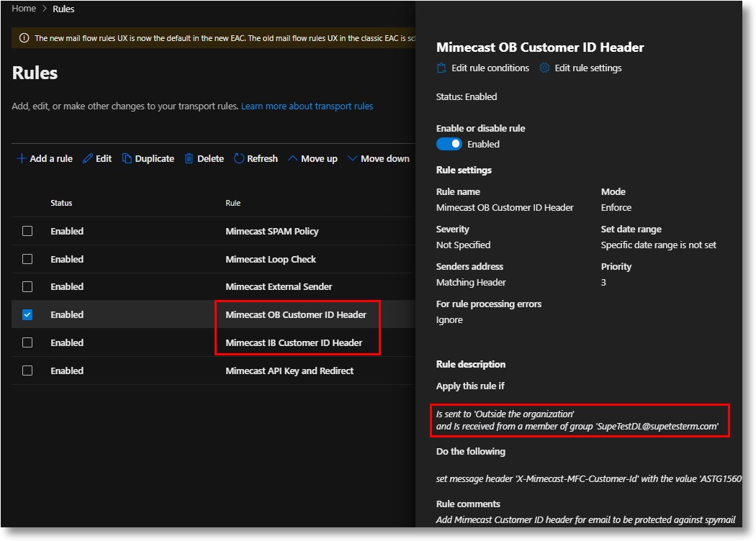Click the Duplicate copy icon
This screenshot has width=756, height=541.
[x=127, y=159]
